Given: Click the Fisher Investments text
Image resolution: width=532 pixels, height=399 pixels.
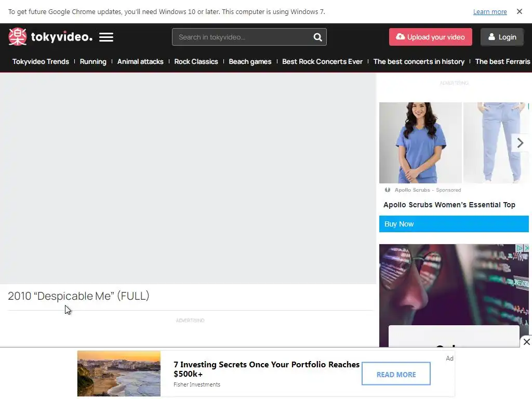Looking at the screenshot, I should coord(197,384).
